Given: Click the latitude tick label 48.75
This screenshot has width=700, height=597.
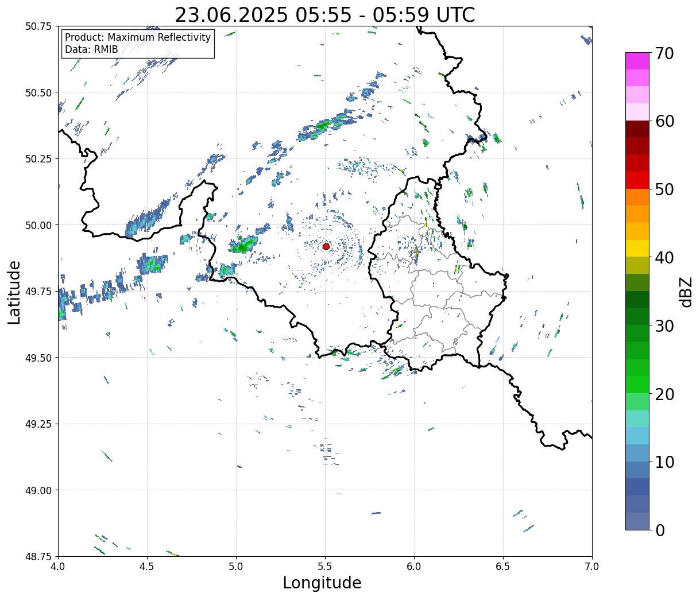Looking at the screenshot, I should click(38, 556).
